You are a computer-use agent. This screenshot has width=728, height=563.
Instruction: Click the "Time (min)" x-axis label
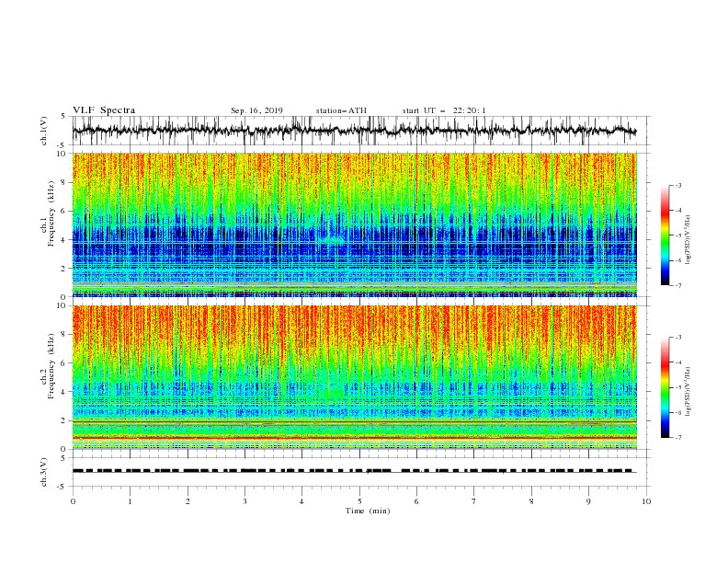tap(368, 511)
